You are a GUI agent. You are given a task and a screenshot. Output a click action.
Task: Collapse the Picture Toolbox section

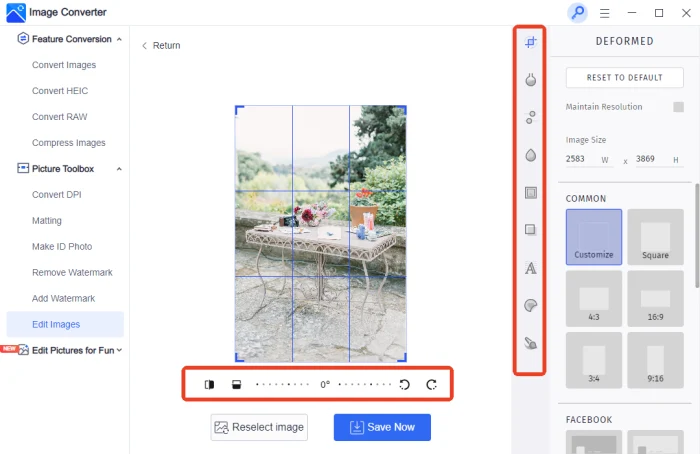[x=120, y=169]
